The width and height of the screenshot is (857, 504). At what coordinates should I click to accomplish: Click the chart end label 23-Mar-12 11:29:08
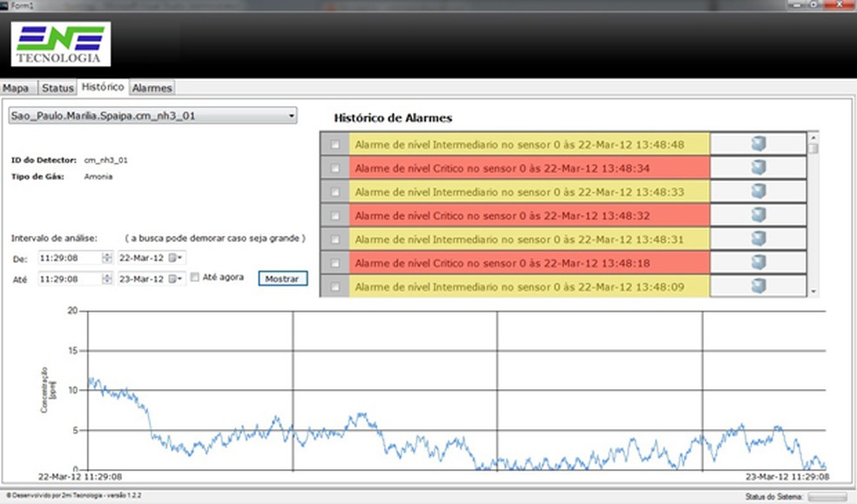pyautogui.click(x=787, y=477)
